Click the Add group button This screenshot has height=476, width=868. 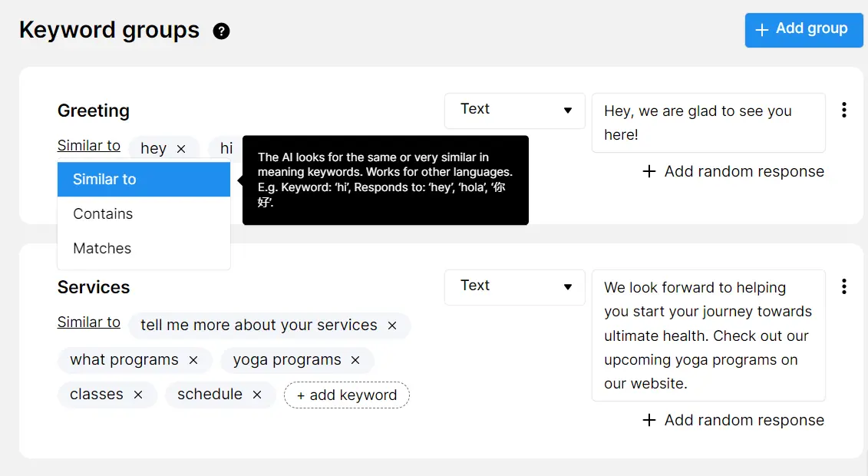pos(803,30)
